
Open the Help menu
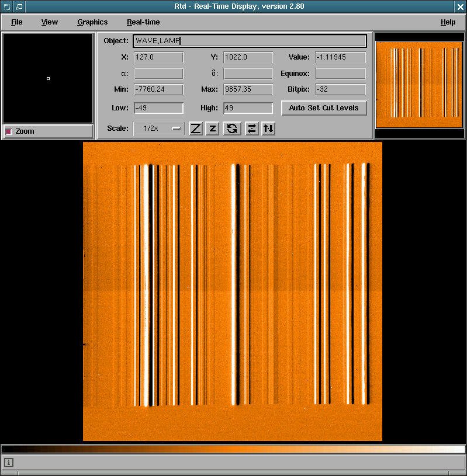point(448,22)
